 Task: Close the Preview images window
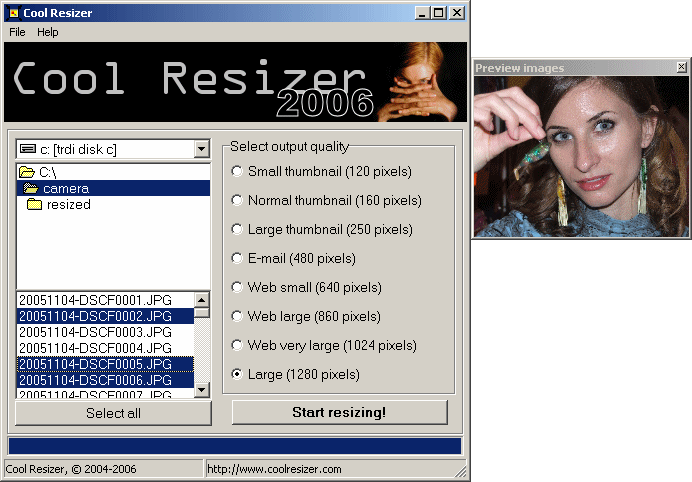pyautogui.click(x=681, y=67)
